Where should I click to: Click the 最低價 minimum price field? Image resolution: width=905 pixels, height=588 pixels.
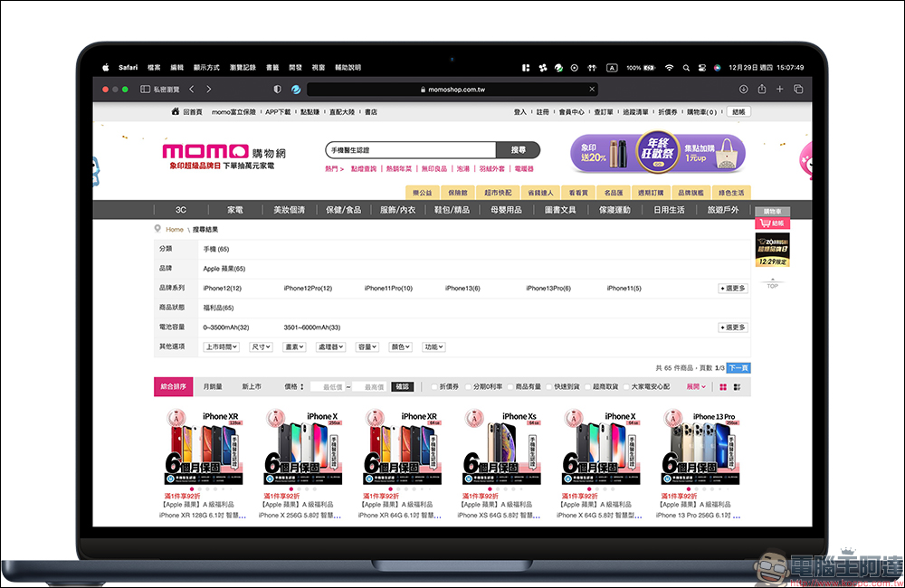(x=328, y=386)
